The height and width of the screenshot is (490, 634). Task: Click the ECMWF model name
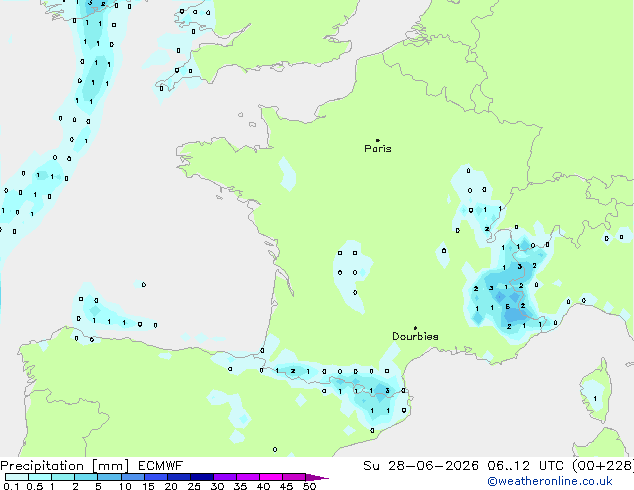click(161, 466)
